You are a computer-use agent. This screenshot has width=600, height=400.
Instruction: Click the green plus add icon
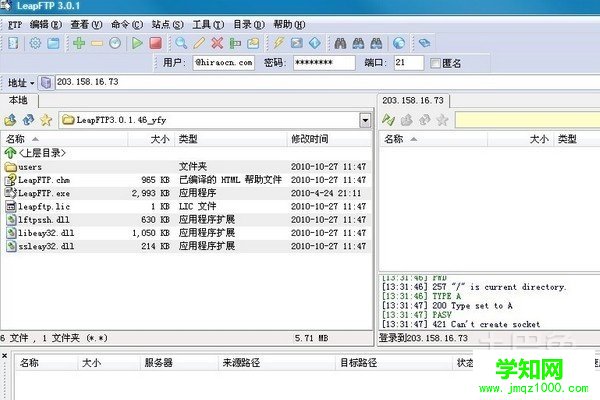click(x=79, y=43)
